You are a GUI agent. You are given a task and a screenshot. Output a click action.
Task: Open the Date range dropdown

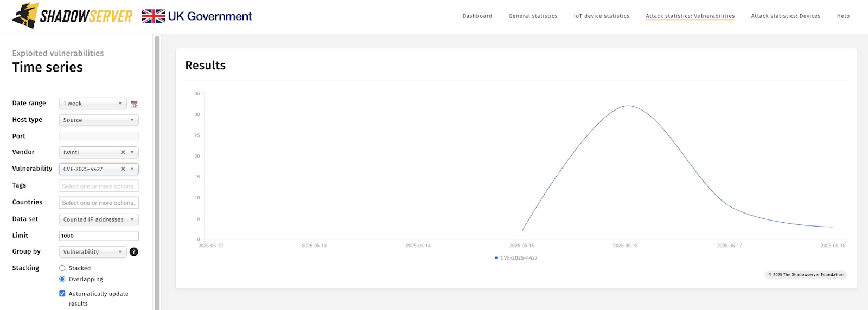[x=93, y=104]
